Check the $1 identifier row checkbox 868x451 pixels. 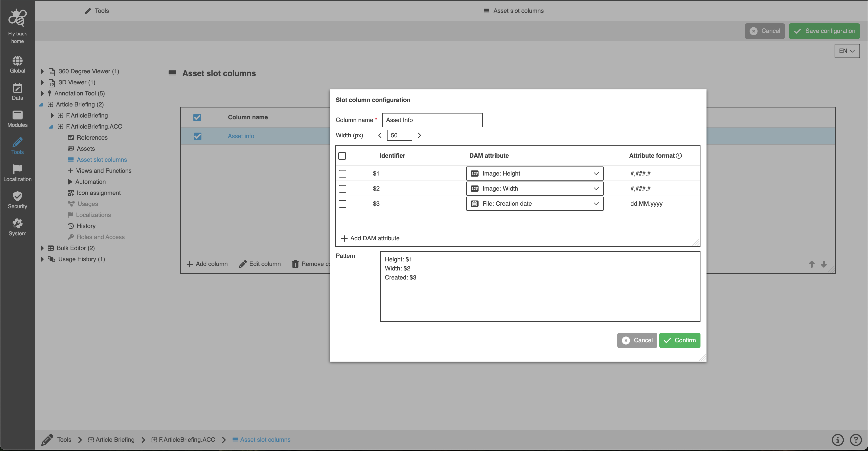342,174
